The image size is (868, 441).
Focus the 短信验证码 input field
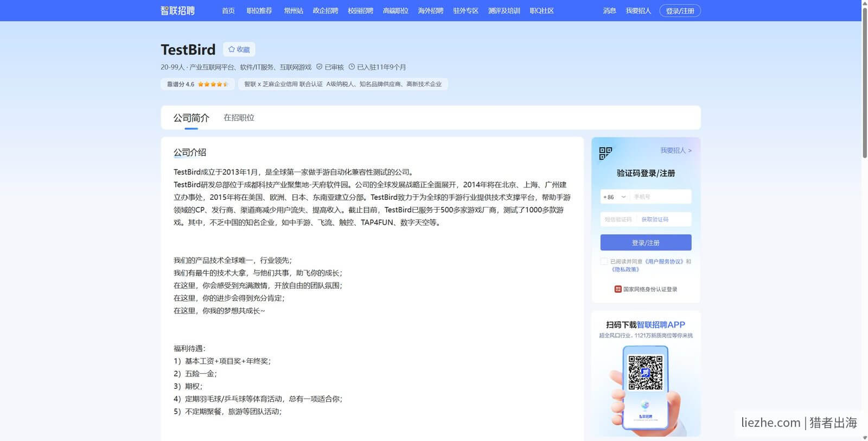620,219
